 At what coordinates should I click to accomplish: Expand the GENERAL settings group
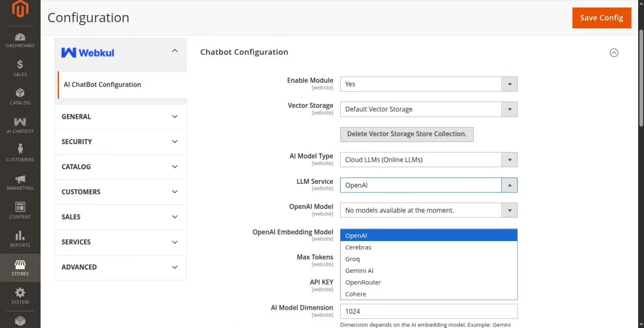click(x=120, y=117)
